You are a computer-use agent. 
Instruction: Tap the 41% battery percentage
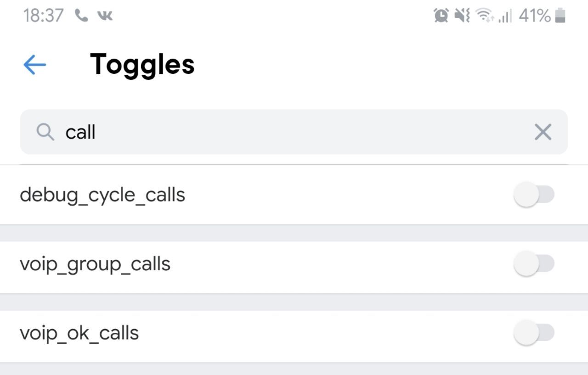tap(535, 16)
